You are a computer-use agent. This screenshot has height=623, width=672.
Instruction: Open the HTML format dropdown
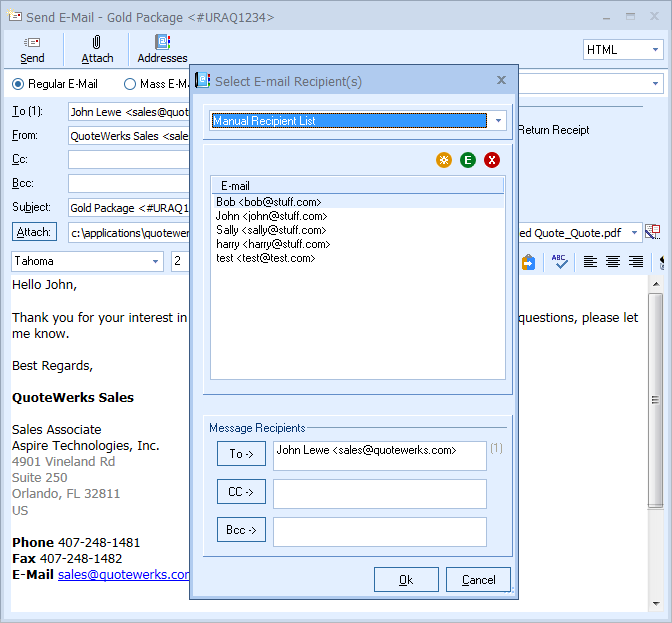point(623,50)
